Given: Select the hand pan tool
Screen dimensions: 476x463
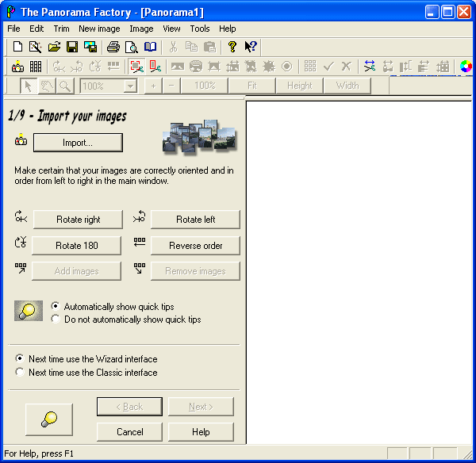Looking at the screenshot, I should [47, 86].
